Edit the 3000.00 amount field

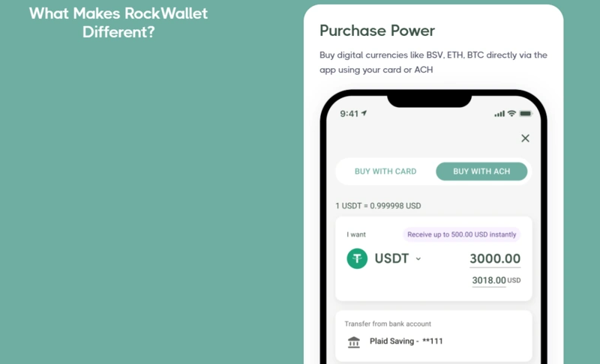495,258
